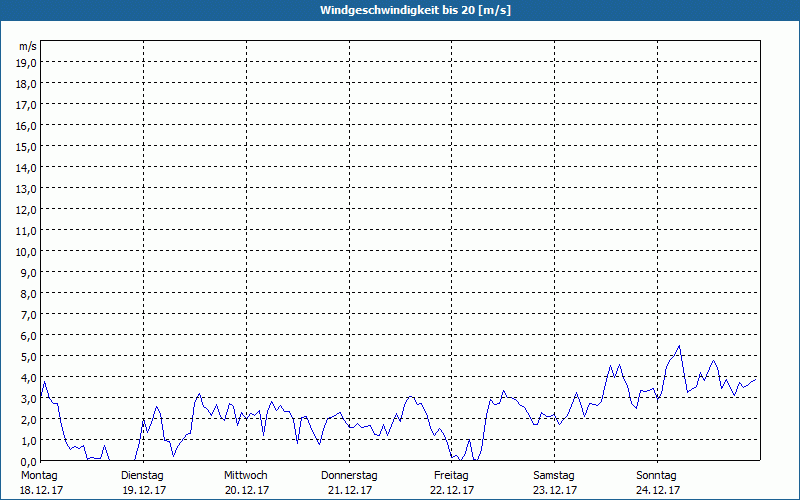Click the chart title 'Windgeschwindigkeit bis 20 [m/s]'
The image size is (800, 500).
[415, 10]
